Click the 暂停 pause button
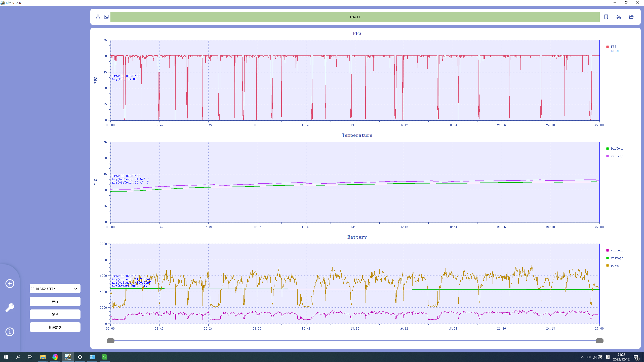This screenshot has width=644, height=362. click(55, 314)
